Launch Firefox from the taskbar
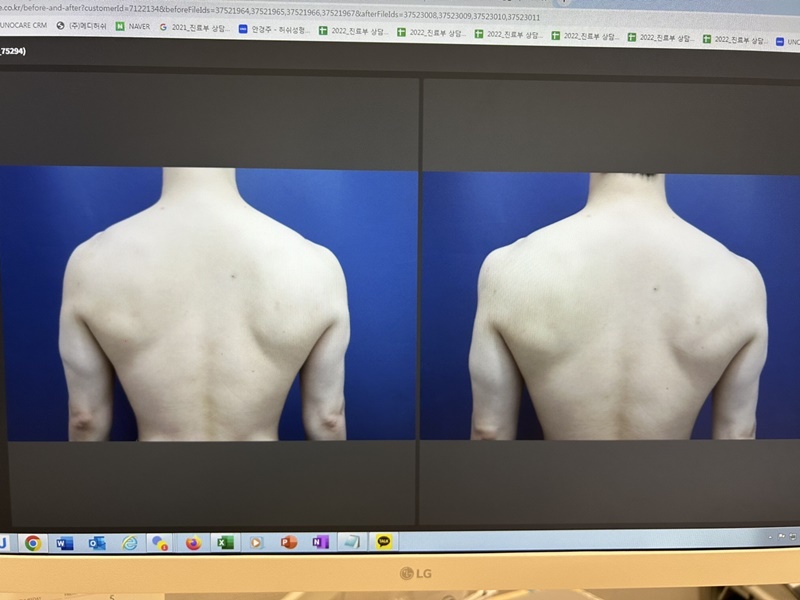The height and width of the screenshot is (600, 800). click(x=193, y=543)
